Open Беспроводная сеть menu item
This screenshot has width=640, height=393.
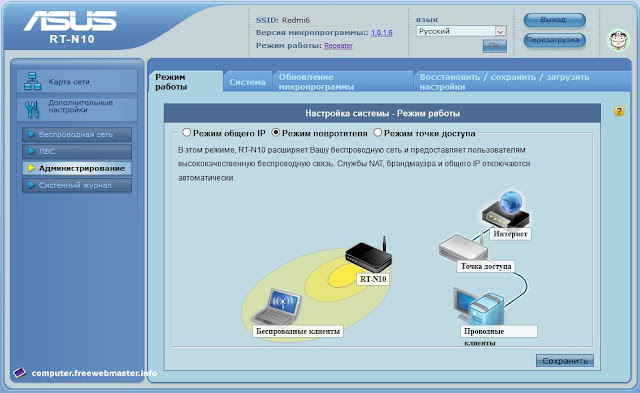click(x=77, y=134)
